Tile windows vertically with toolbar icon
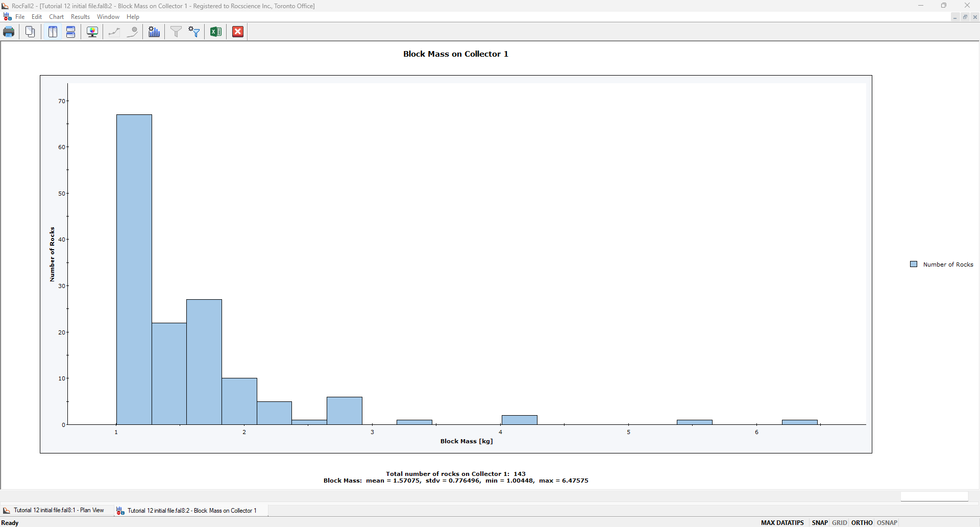This screenshot has width=980, height=527. click(53, 32)
